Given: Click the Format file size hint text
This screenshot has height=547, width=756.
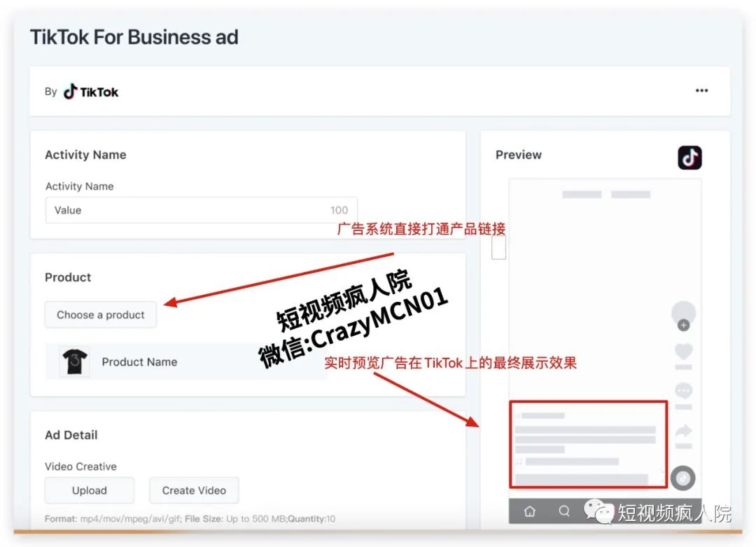Looking at the screenshot, I should [190, 519].
